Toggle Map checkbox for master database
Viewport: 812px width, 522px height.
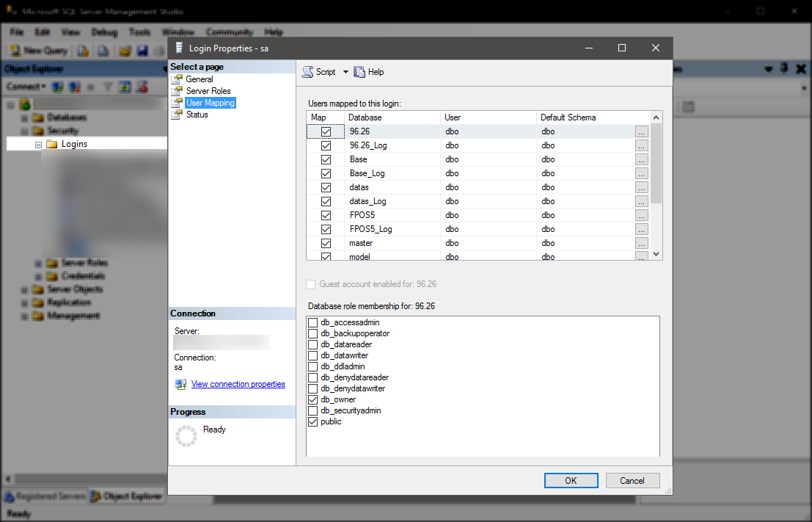326,244
